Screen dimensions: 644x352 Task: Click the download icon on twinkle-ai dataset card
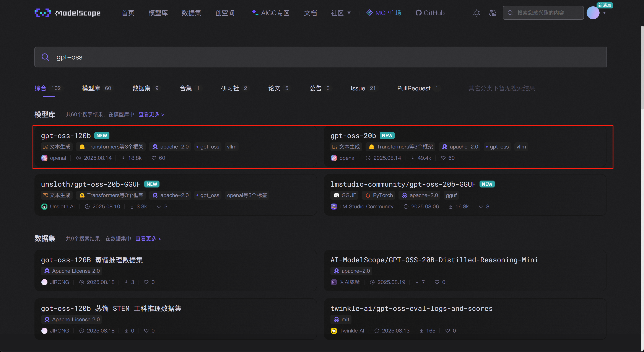click(x=421, y=331)
